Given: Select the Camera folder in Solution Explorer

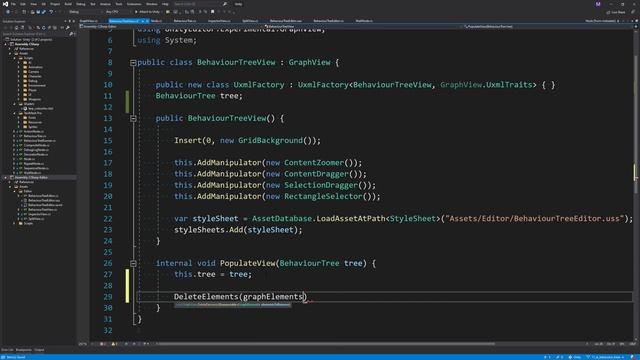Looking at the screenshot, I should click(33, 72).
